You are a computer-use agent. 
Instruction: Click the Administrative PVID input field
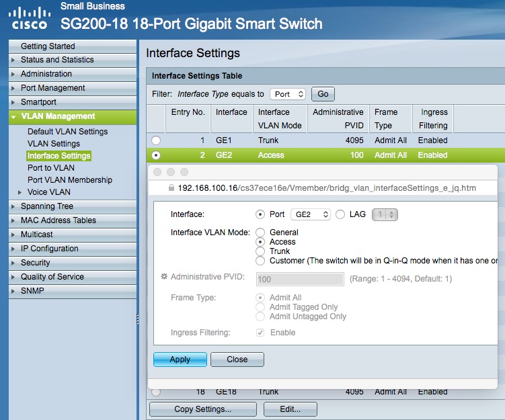click(x=300, y=279)
